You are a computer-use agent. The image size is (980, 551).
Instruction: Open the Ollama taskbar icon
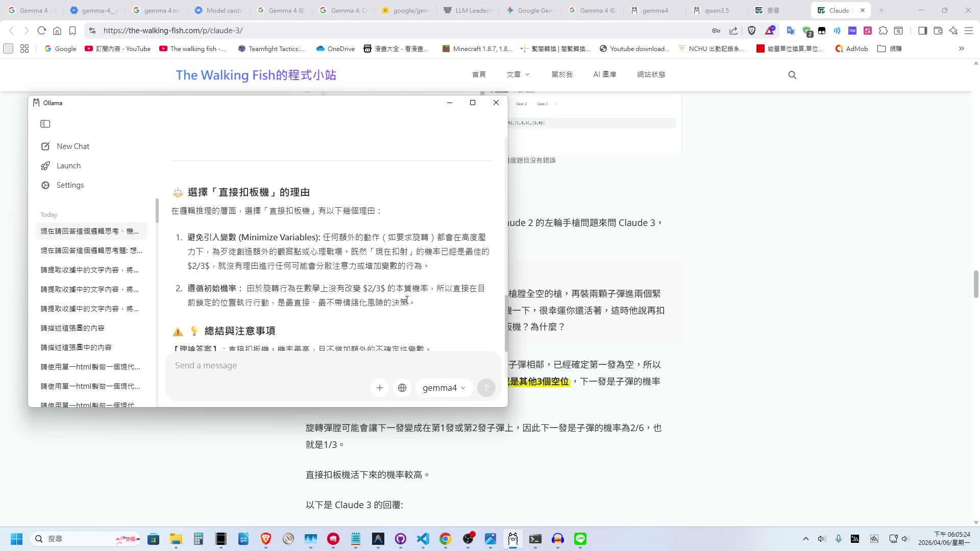click(x=513, y=539)
